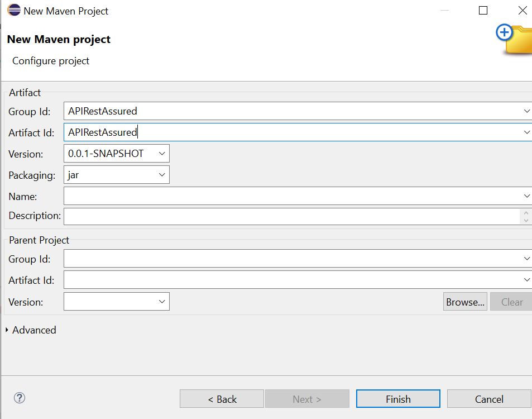Open the Version dropdown showing 0.0.1-SNAPSHOT
Viewport: 532px width, 419px height.
pyautogui.click(x=162, y=153)
